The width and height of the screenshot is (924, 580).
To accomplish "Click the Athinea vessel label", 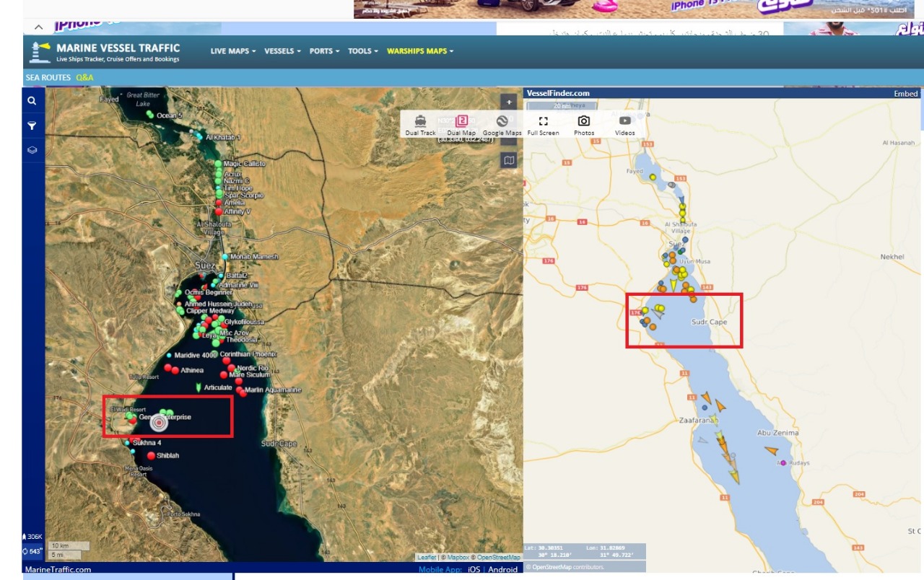I will pos(192,370).
